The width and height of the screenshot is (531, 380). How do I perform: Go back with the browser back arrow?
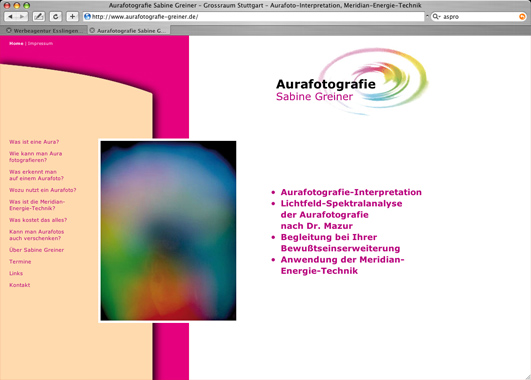pos(10,16)
